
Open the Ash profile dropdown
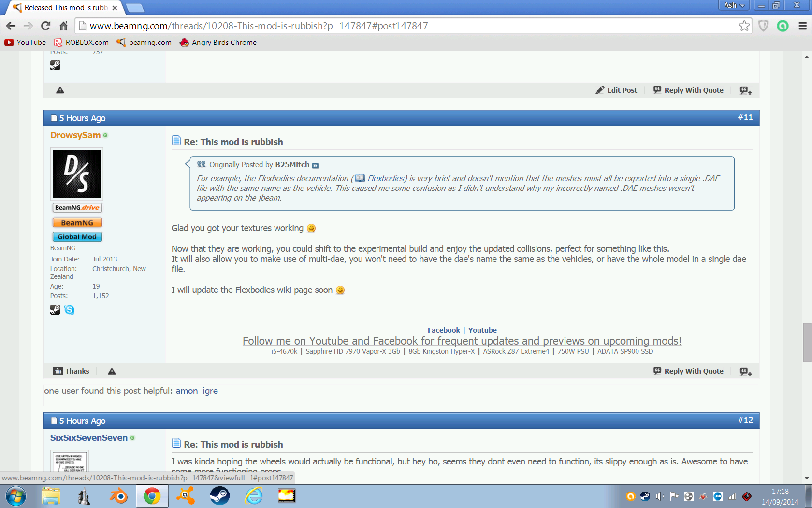point(734,5)
